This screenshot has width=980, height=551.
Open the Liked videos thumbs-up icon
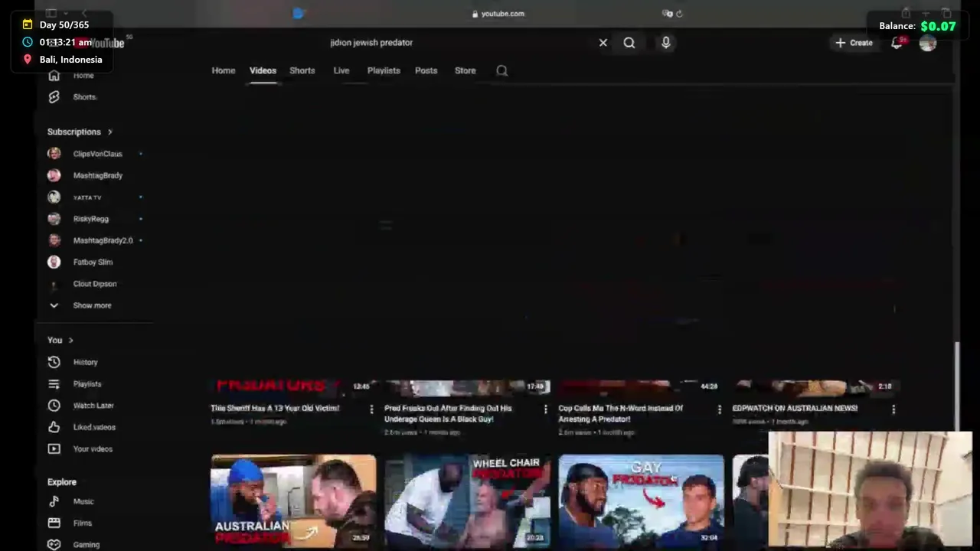pyautogui.click(x=54, y=427)
